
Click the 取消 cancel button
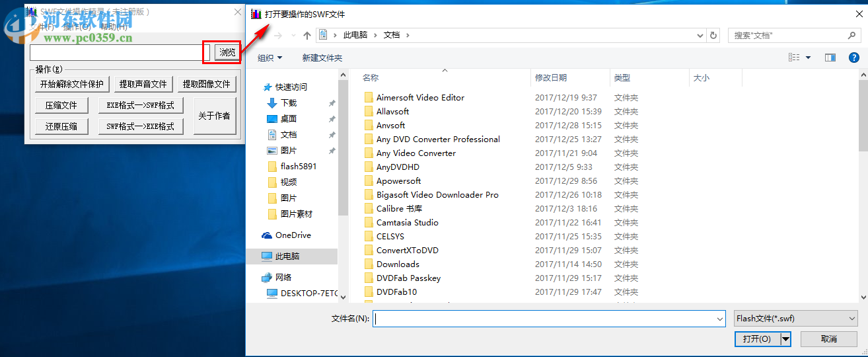coord(829,338)
